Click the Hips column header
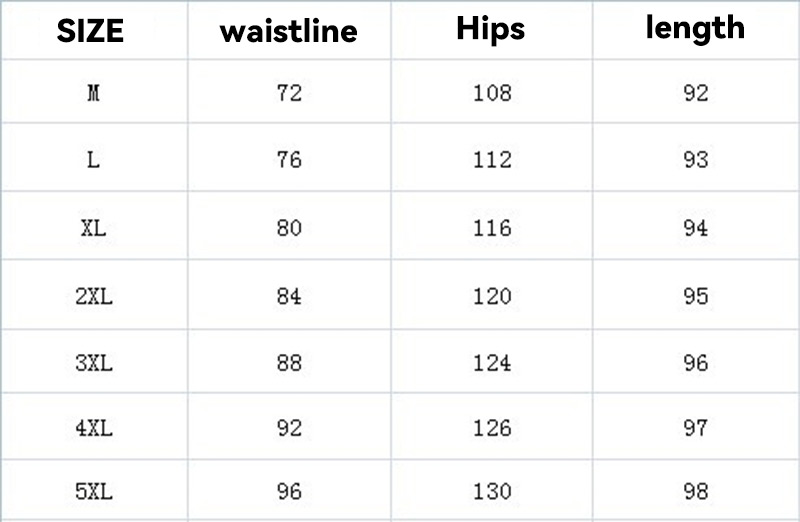The width and height of the screenshot is (800, 522). pyautogui.click(x=491, y=29)
